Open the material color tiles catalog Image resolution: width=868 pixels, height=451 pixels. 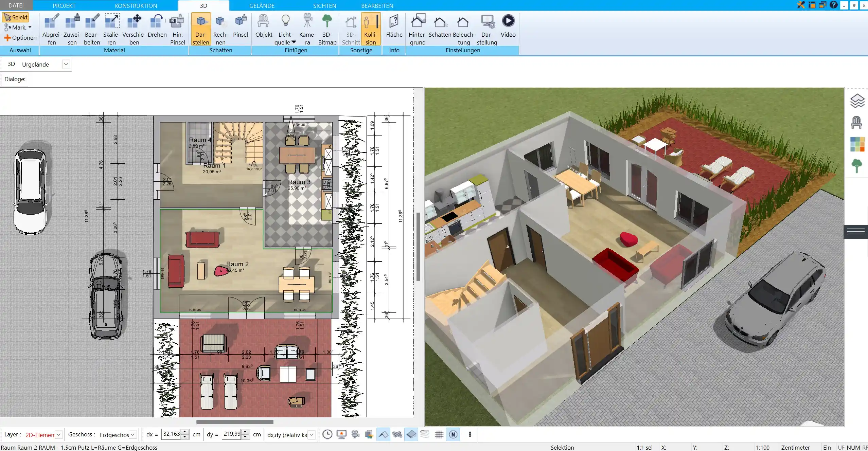click(x=857, y=144)
